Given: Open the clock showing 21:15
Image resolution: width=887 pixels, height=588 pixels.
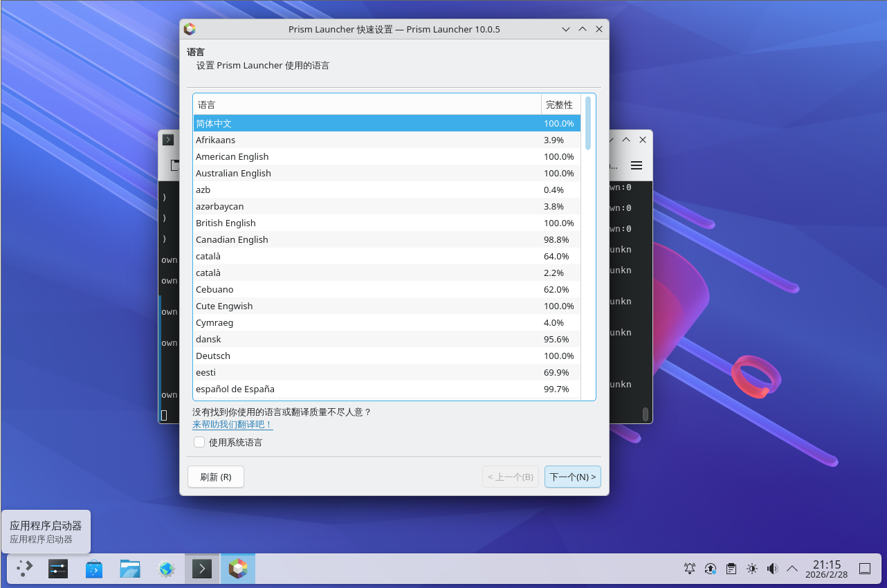Looking at the screenshot, I should coord(826,569).
